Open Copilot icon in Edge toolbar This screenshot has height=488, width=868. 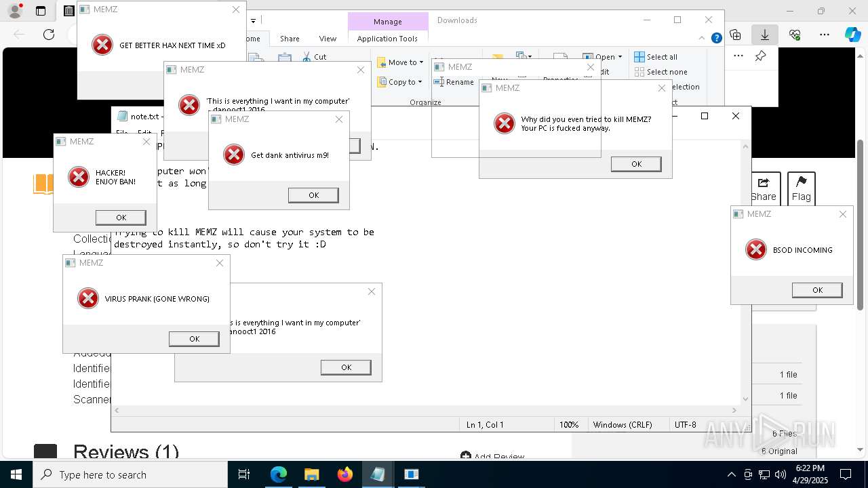[852, 35]
